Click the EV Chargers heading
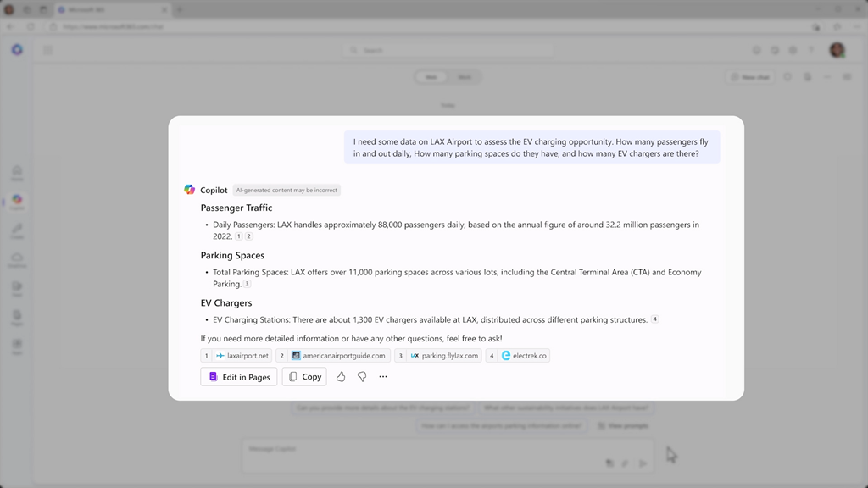 [x=225, y=303]
